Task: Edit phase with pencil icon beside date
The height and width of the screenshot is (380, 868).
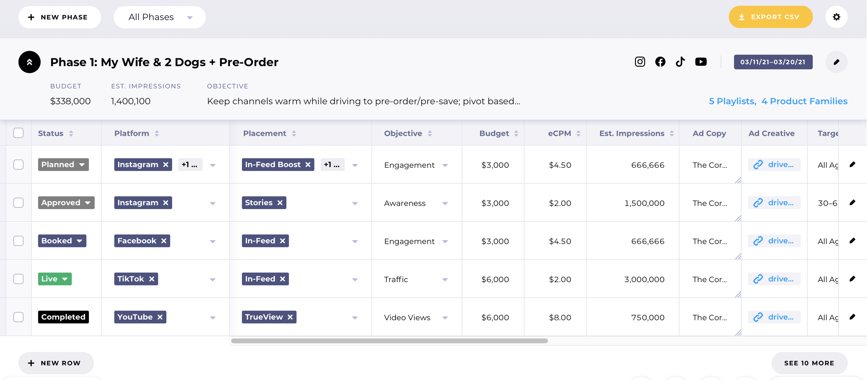Action: (836, 62)
